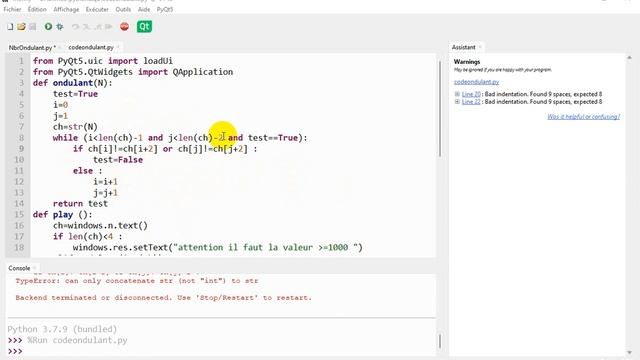
Task: Select the Assistant panel tab
Action: (x=463, y=47)
